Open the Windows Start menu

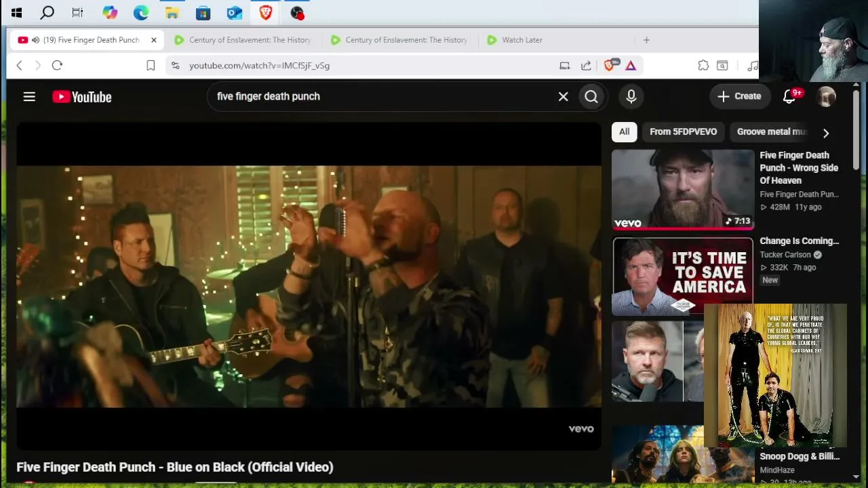tap(16, 12)
